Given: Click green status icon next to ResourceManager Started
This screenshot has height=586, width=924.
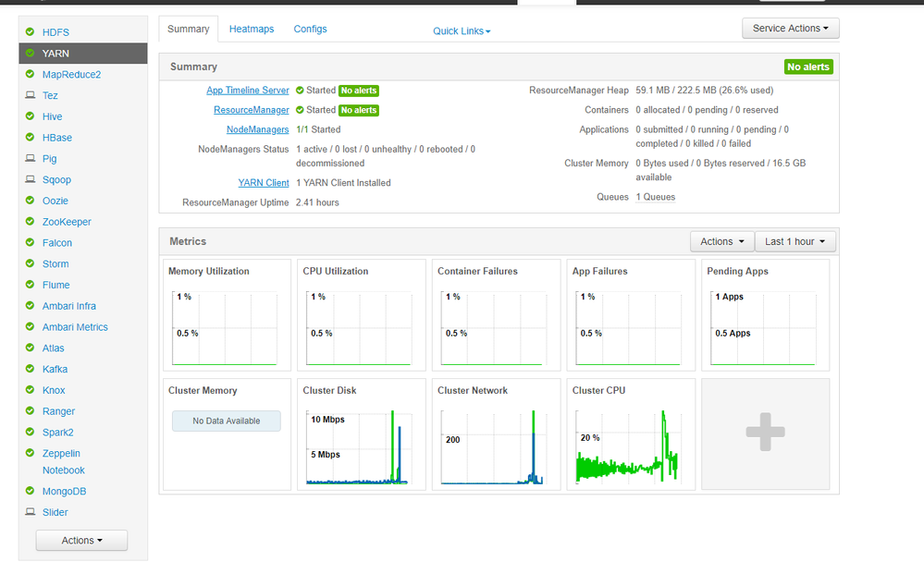Looking at the screenshot, I should (300, 110).
